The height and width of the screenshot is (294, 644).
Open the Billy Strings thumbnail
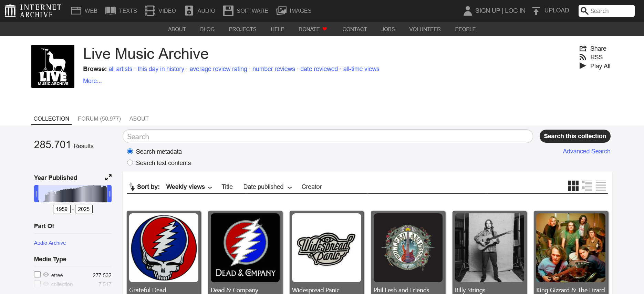(489, 248)
